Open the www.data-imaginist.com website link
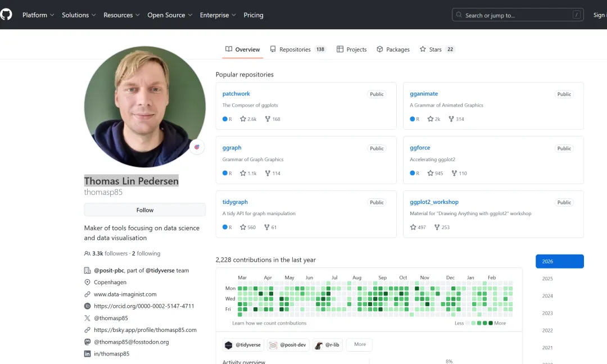Screen dimensions: 607x364 pos(125,294)
